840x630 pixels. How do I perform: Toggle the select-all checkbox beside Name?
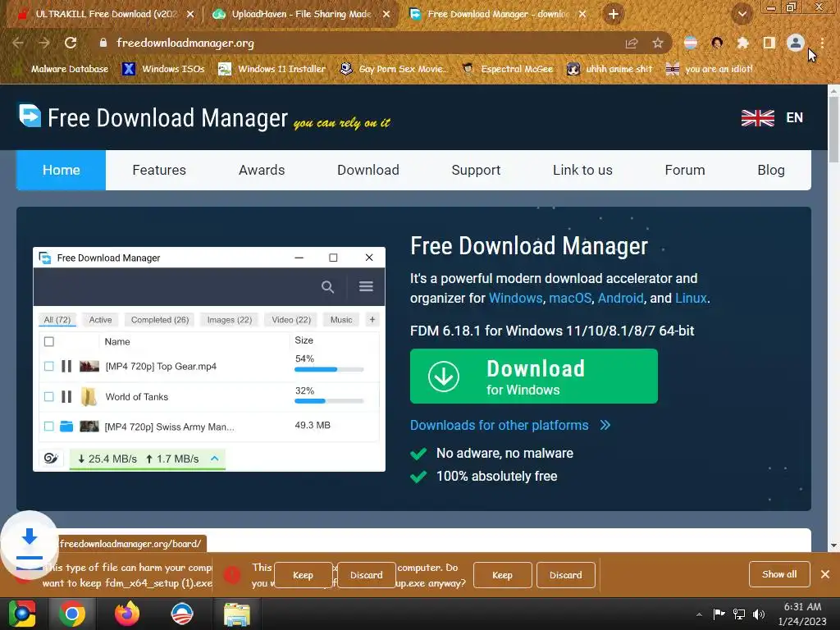[x=48, y=341]
